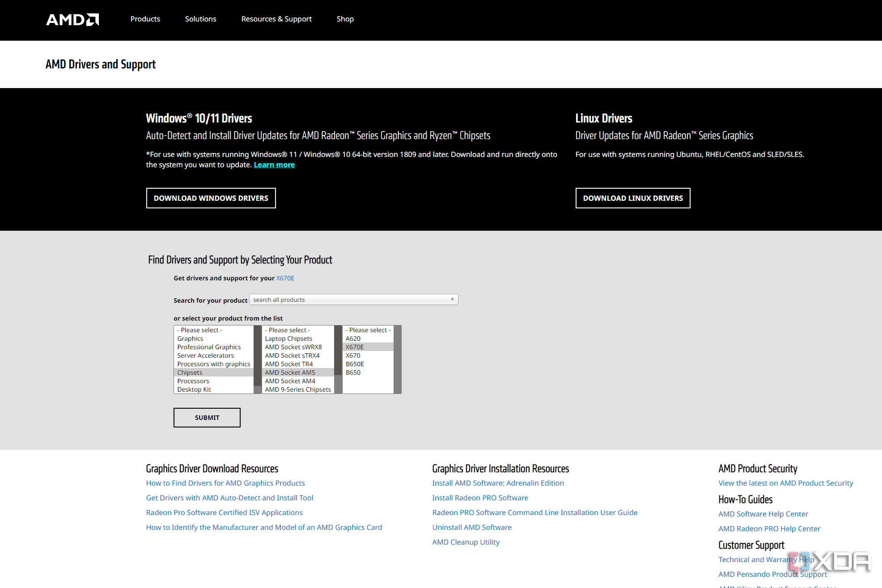Open AMD Pensando Product Support link
This screenshot has height=588, width=882.
tap(772, 574)
